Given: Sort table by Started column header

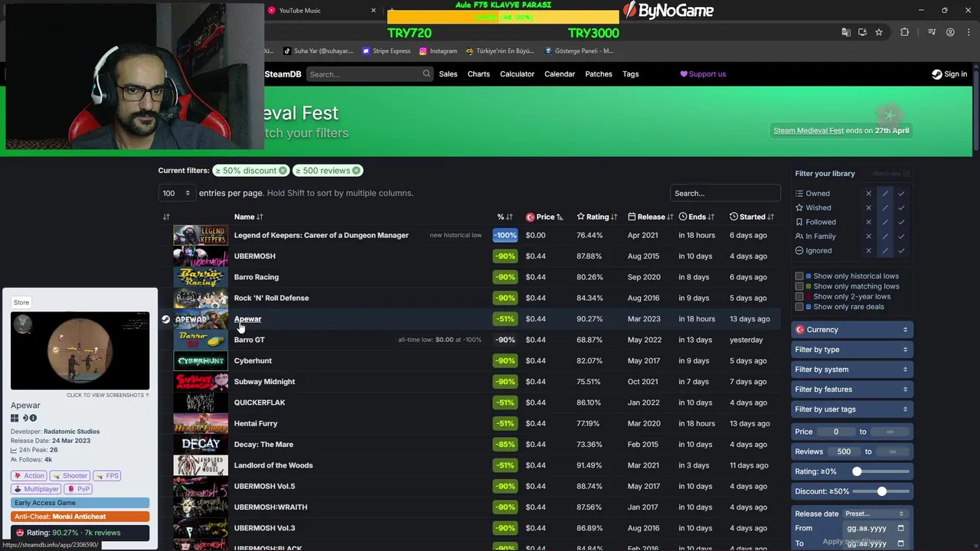Looking at the screenshot, I should [x=752, y=217].
